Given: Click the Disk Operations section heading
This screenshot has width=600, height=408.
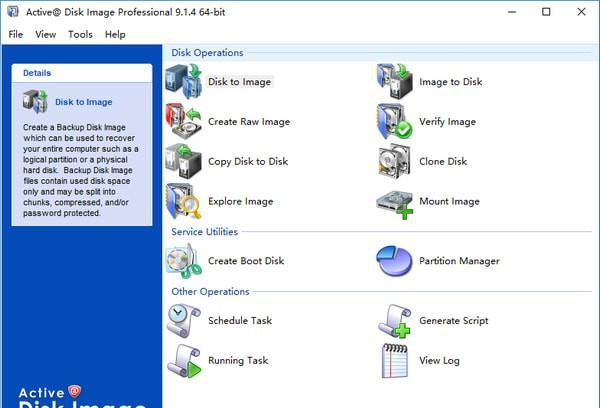Looking at the screenshot, I should coord(207,52).
